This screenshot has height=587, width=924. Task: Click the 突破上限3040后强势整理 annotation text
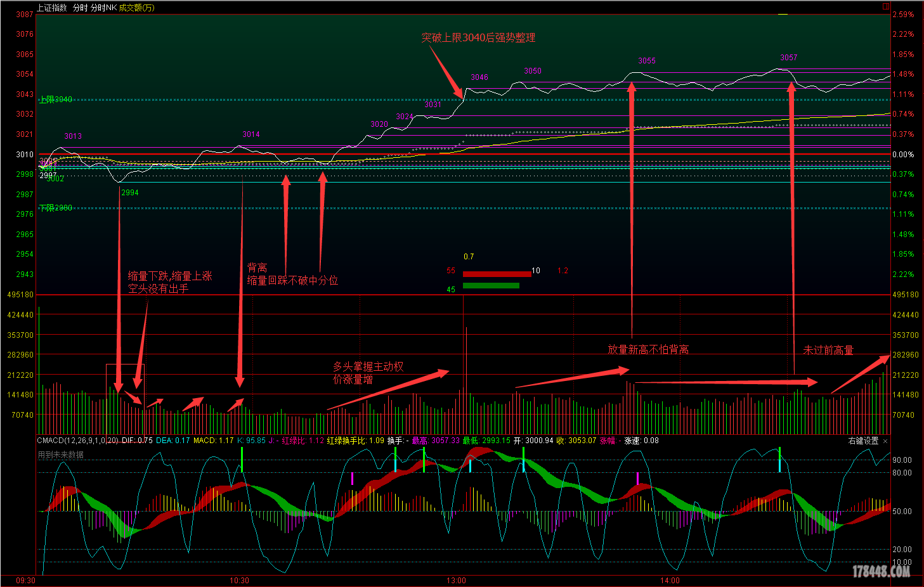(478, 38)
